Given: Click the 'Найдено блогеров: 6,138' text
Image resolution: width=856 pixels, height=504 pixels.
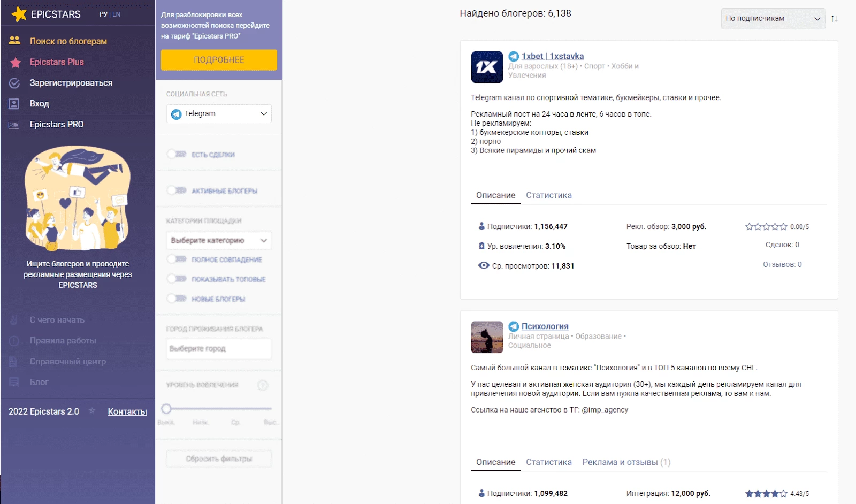Looking at the screenshot, I should (515, 13).
